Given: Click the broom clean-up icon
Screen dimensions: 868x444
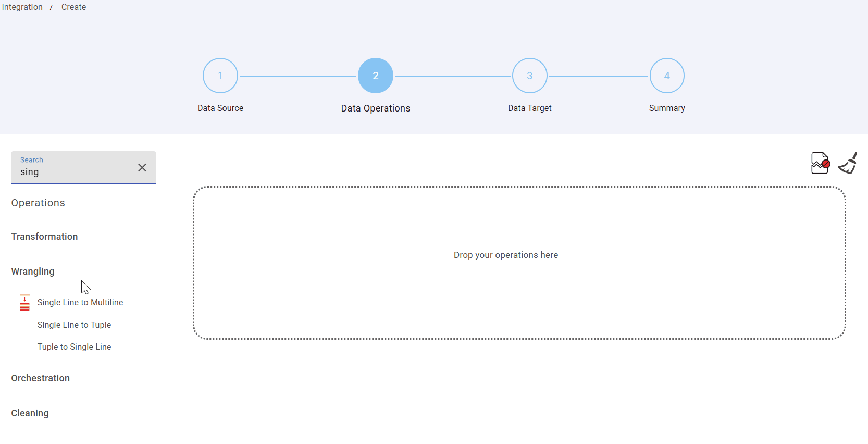Looking at the screenshot, I should click(848, 163).
